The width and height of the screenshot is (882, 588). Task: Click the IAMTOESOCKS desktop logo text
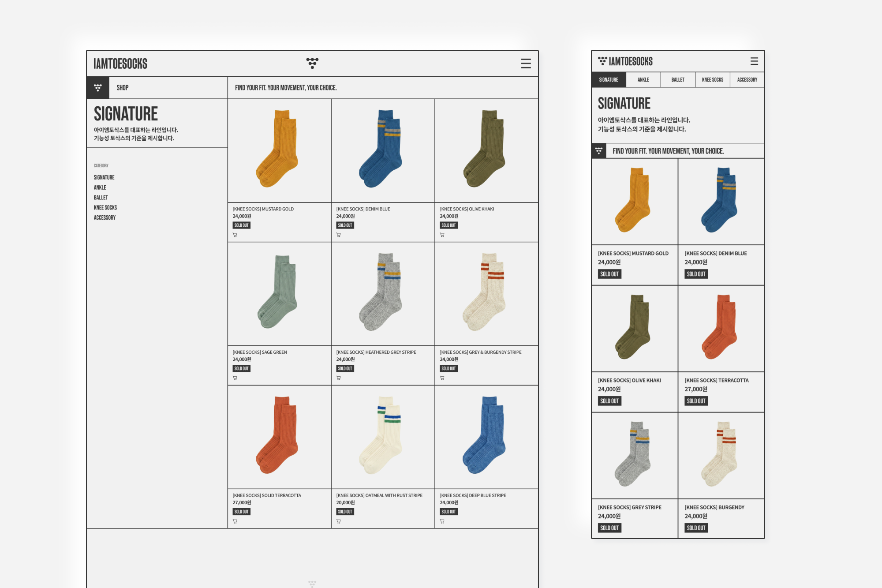pos(120,64)
